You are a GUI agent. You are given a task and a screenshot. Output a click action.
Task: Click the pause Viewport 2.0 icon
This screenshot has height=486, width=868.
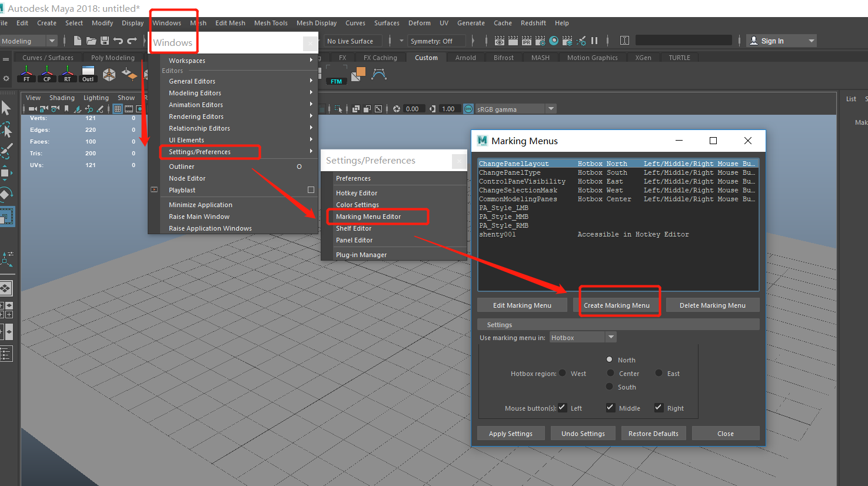click(594, 41)
